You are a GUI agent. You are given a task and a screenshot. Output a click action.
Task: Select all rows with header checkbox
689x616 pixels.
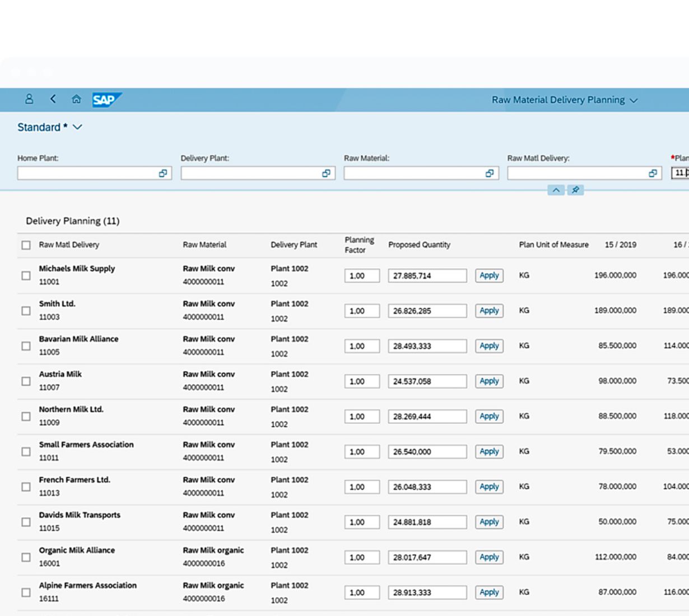click(x=26, y=245)
